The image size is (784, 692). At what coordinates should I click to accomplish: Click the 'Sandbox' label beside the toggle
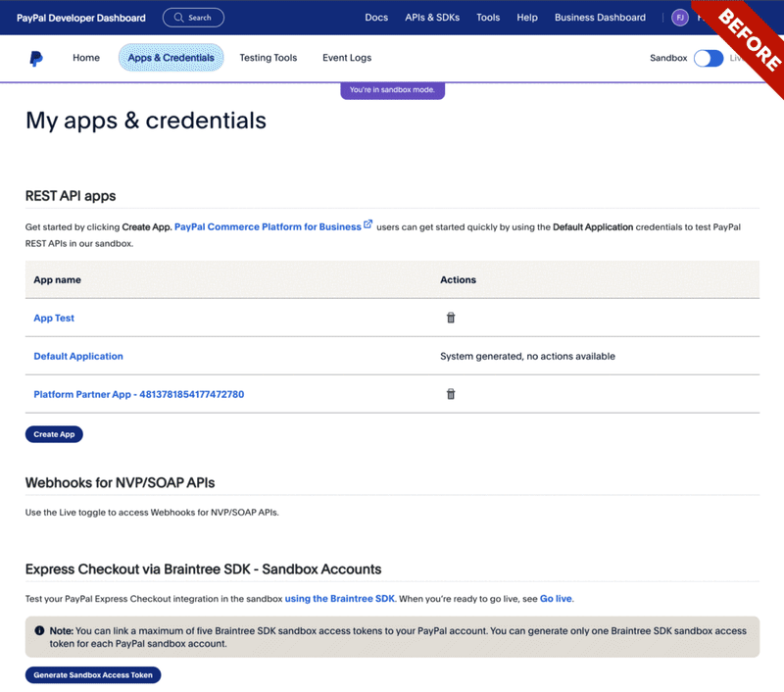[x=668, y=58]
